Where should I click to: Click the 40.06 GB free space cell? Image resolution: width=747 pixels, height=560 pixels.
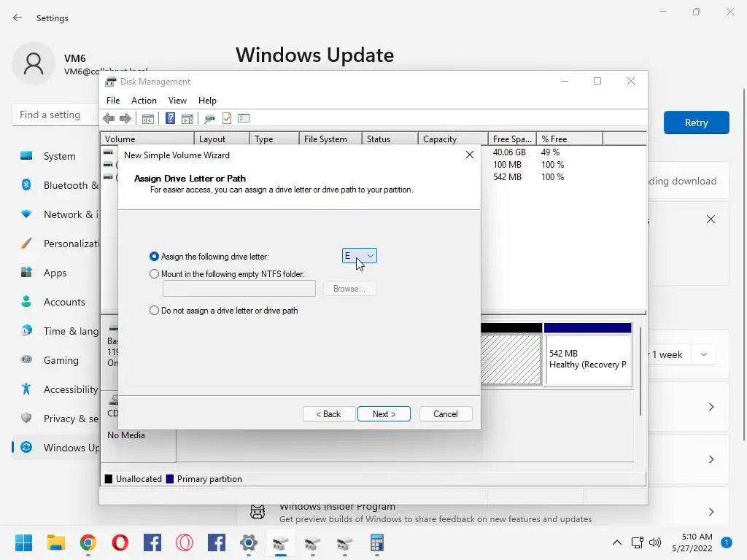(x=509, y=152)
